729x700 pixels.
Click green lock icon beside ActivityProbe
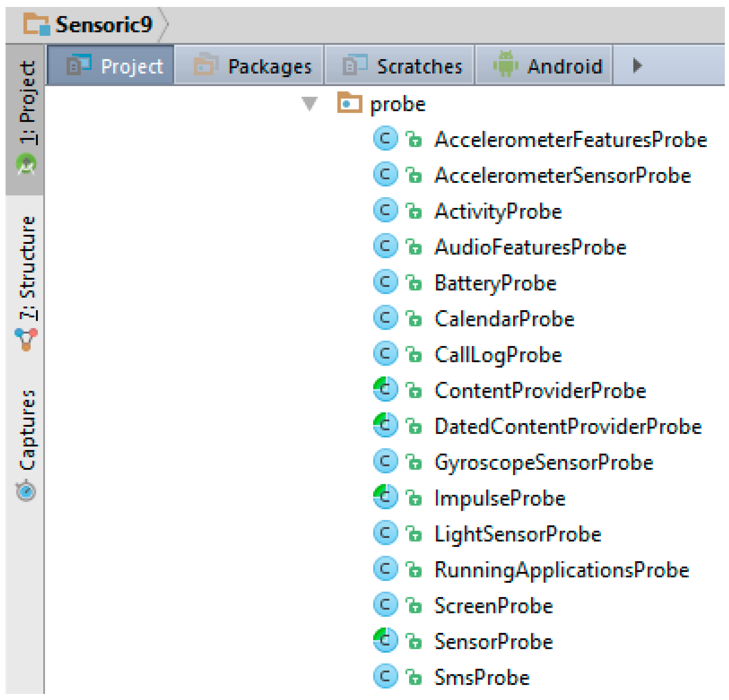pos(414,211)
